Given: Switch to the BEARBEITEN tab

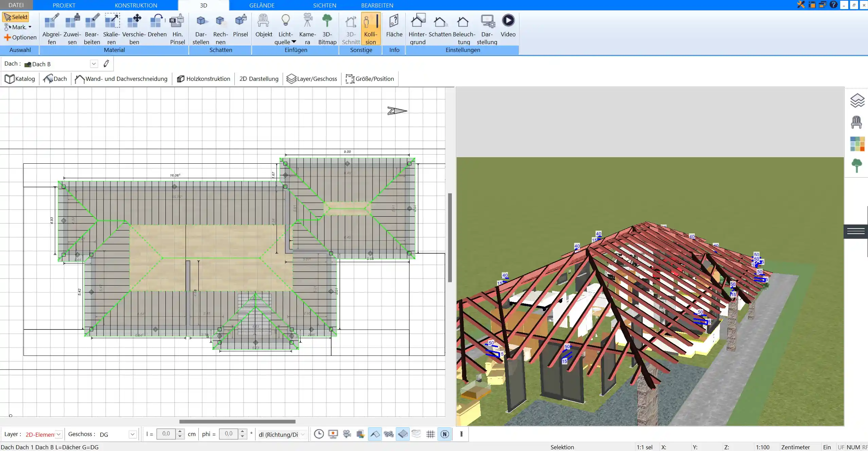Looking at the screenshot, I should click(377, 5).
